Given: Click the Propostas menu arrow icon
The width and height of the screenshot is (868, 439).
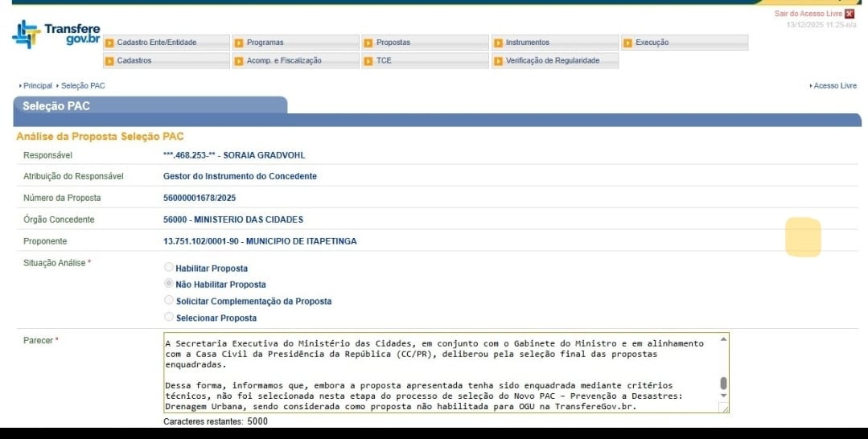Looking at the screenshot, I should pyautogui.click(x=368, y=43).
